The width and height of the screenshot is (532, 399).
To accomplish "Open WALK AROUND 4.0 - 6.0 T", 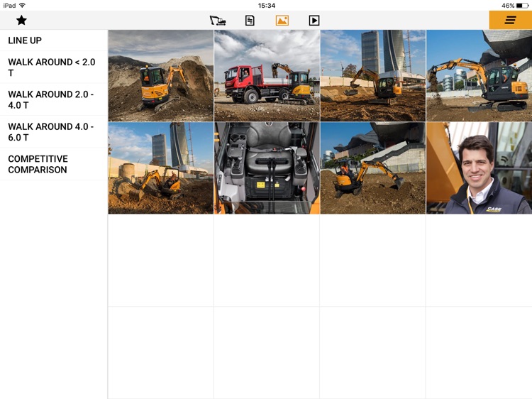I will point(54,132).
